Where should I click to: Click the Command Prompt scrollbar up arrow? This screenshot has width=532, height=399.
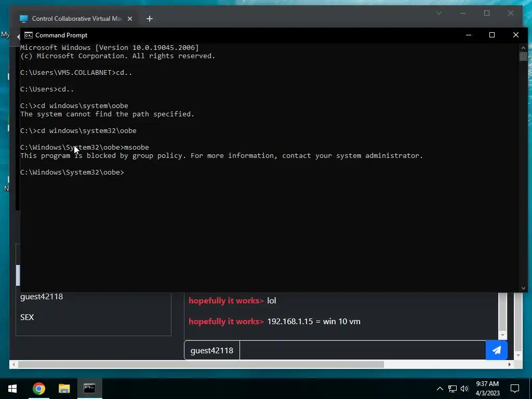point(523,48)
